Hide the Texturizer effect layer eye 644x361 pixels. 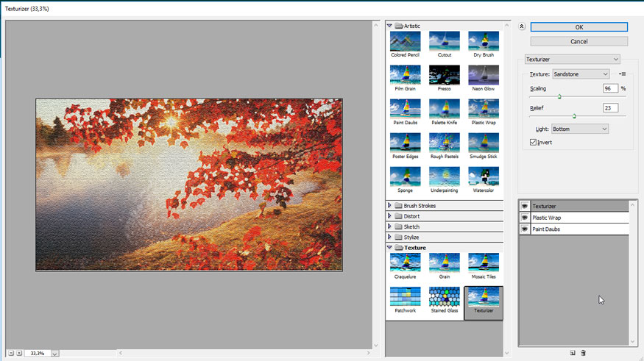click(x=525, y=207)
